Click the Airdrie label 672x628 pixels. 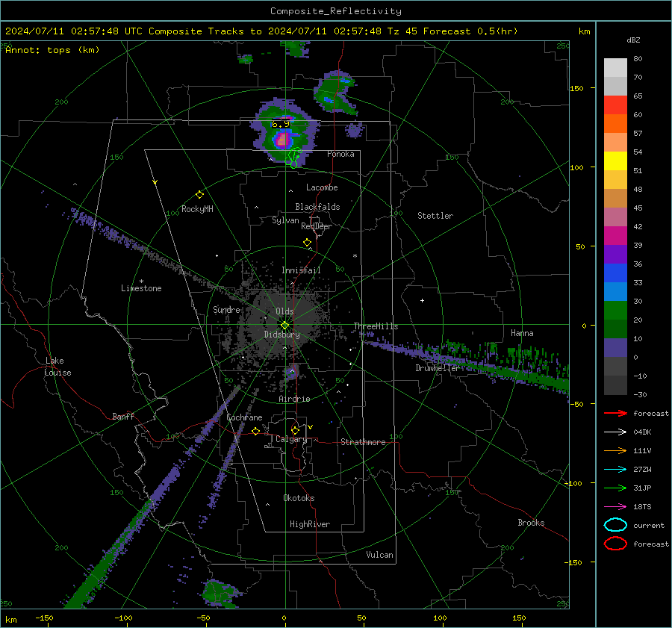(x=294, y=399)
